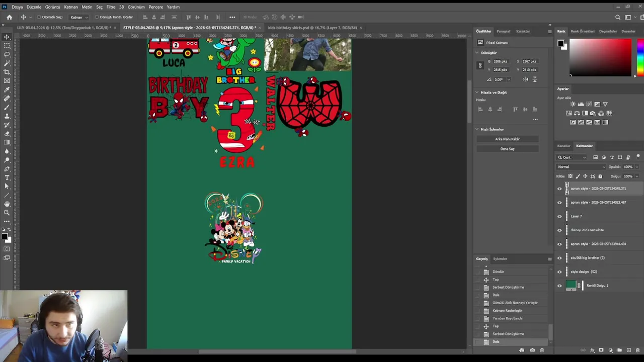Click the G width input field
The height and width of the screenshot is (362, 644).
tap(502, 61)
